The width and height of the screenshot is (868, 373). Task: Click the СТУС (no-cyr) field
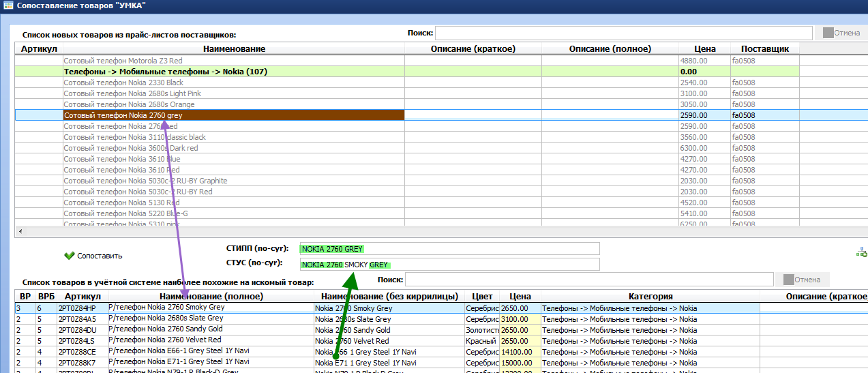449,265
